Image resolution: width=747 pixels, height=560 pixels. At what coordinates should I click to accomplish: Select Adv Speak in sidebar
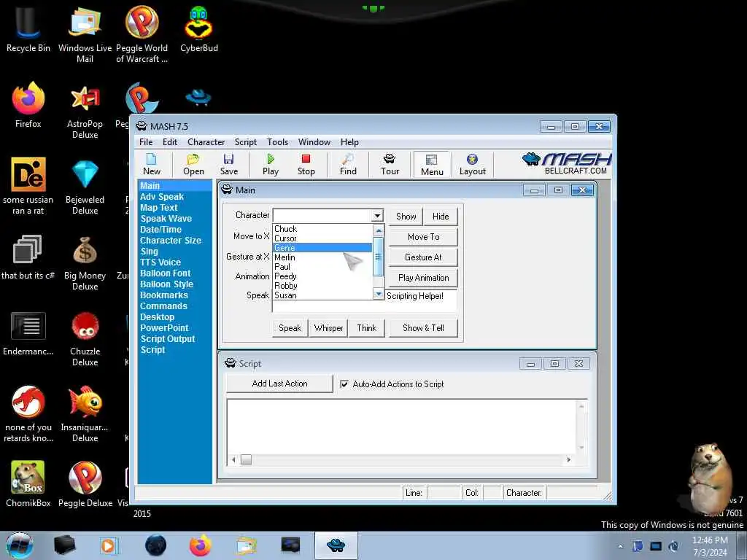pyautogui.click(x=162, y=197)
